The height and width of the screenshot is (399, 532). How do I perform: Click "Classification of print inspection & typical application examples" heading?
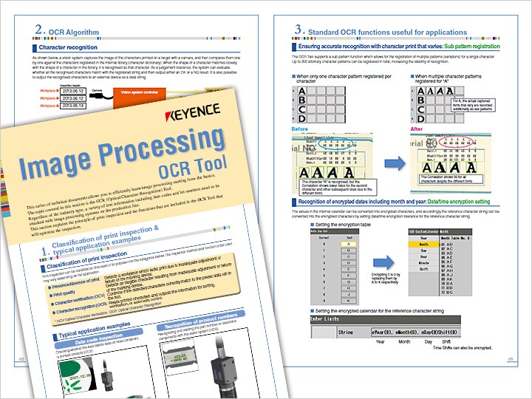pos(100,240)
